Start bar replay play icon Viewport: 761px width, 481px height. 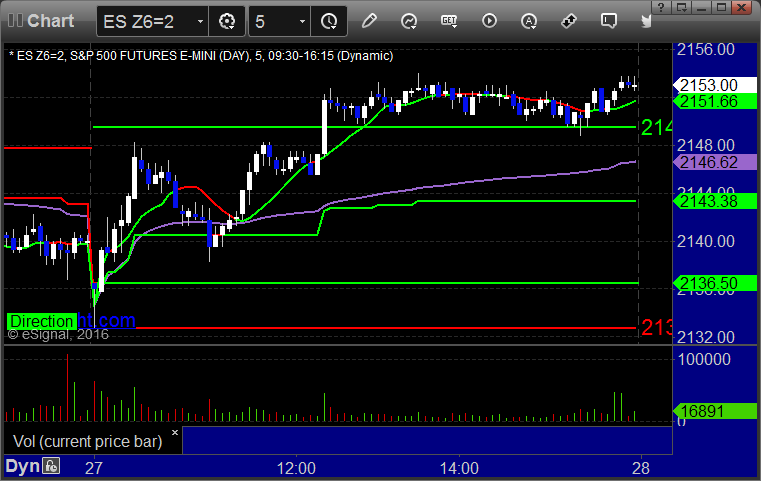pyautogui.click(x=489, y=21)
